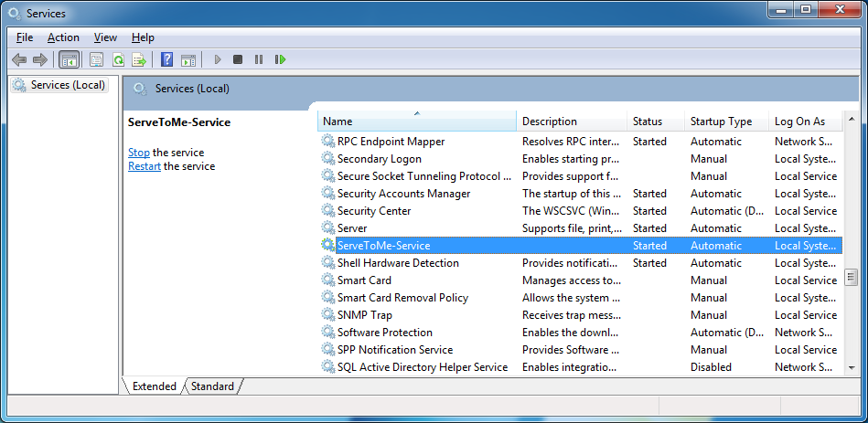The width and height of the screenshot is (868, 423).
Task: Open the Action menu
Action: click(63, 37)
